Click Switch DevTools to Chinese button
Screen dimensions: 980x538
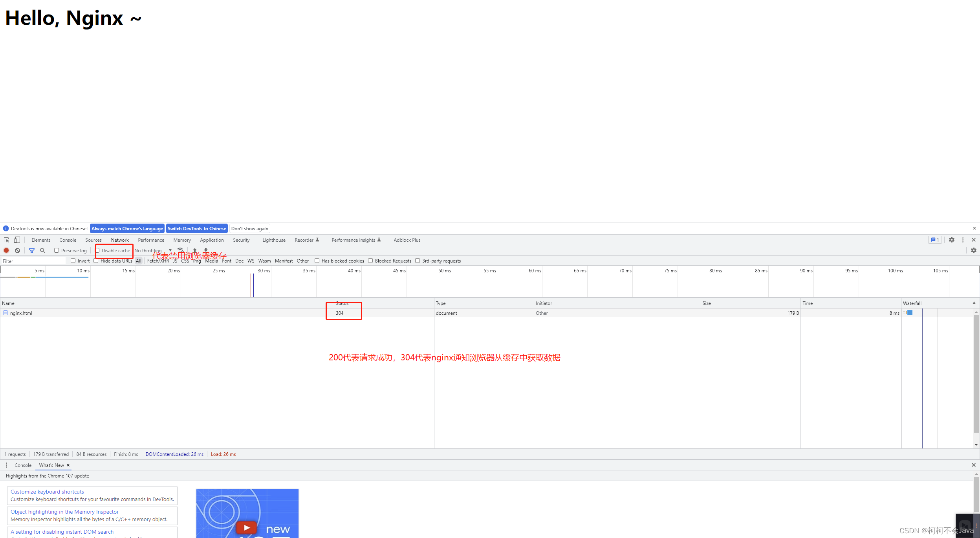[197, 228]
